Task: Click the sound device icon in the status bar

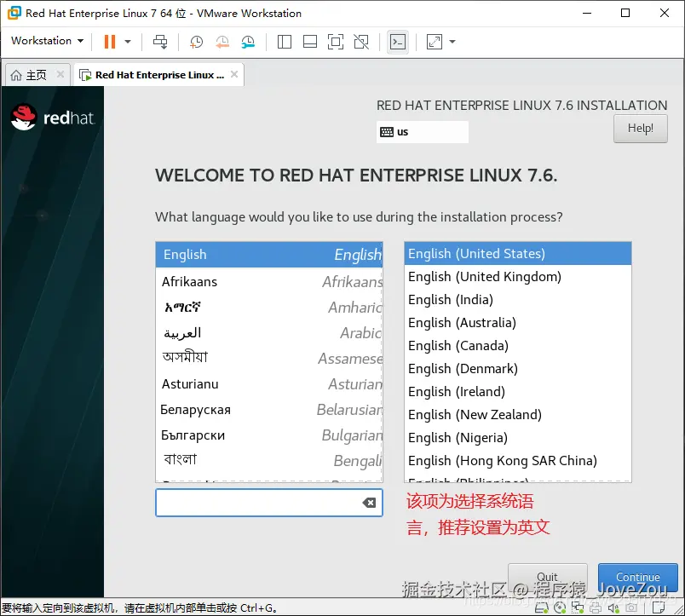Action: 613,607
